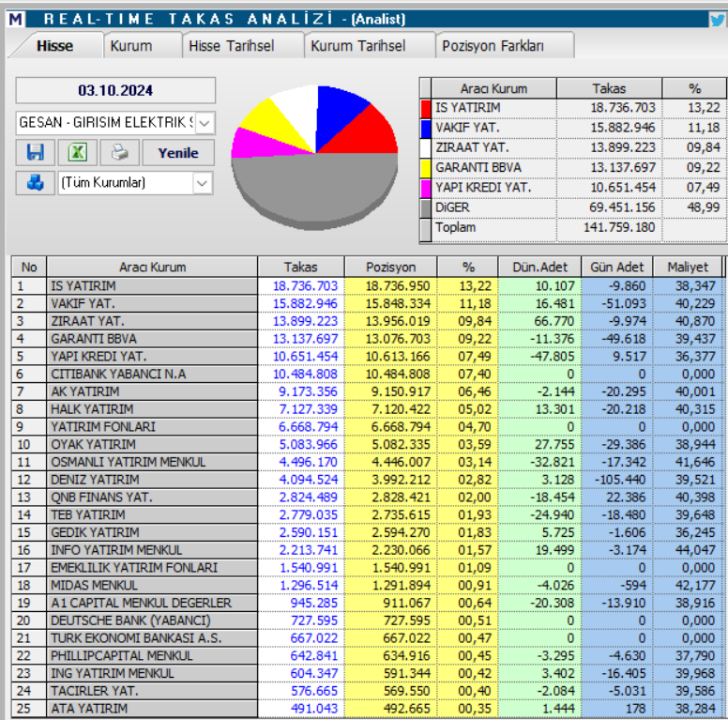Viewport: 728px width, 720px height.
Task: Select the DENIZ YATIRIM row
Action: click(367, 480)
